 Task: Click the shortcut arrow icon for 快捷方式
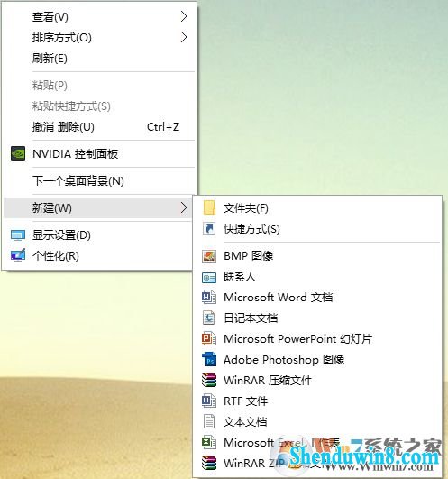pyautogui.click(x=209, y=228)
